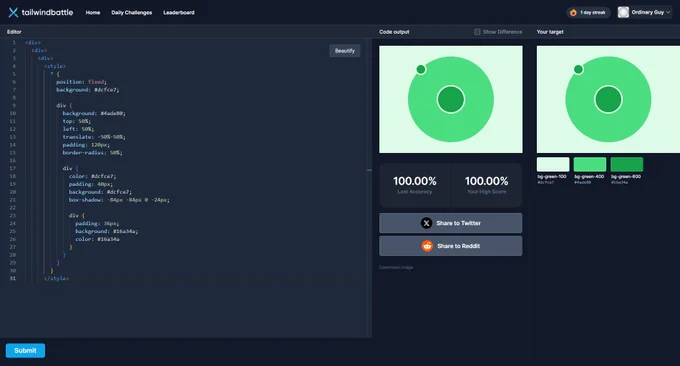Click the tailwindbattle logo icon
Viewport: 680px width, 366px height.
click(13, 13)
